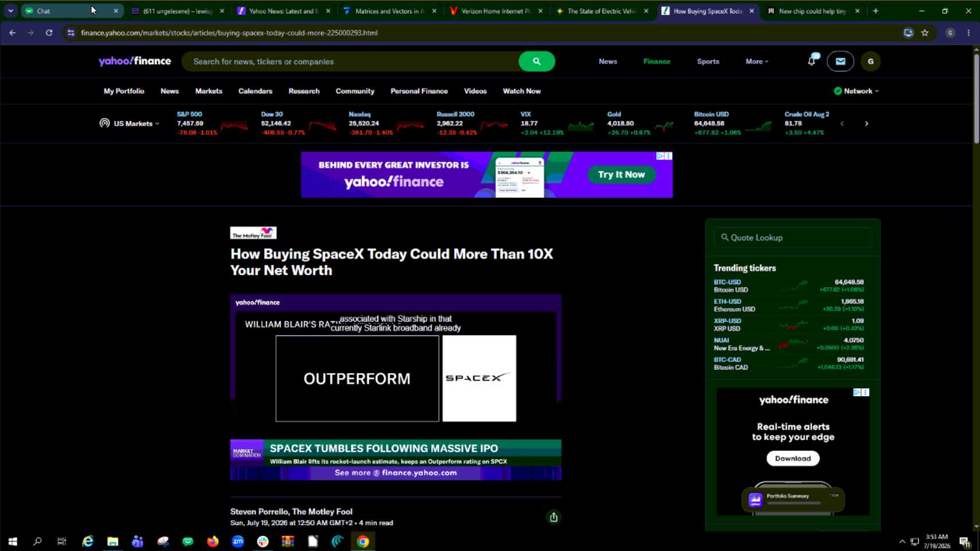Close the Chat tab
980x551 pixels.
(x=116, y=11)
